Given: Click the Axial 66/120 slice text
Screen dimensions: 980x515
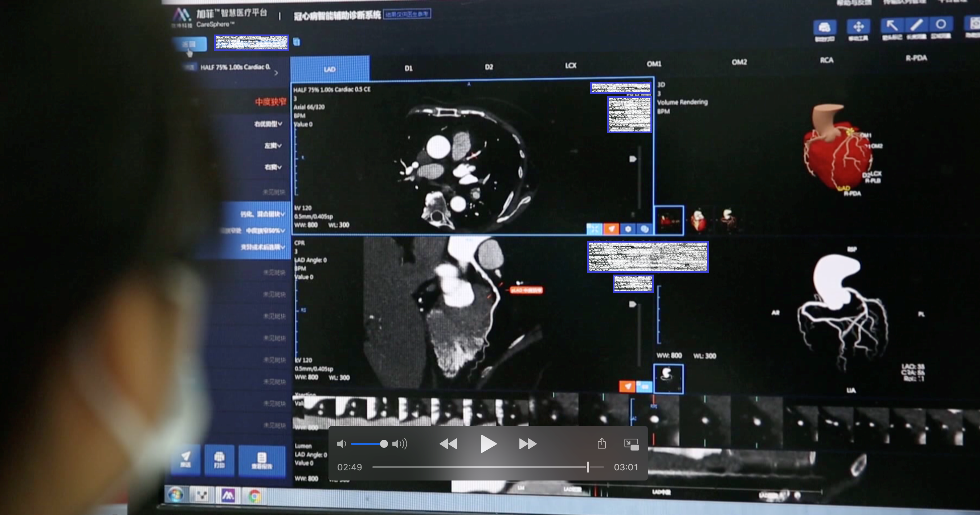Looking at the screenshot, I should [309, 107].
